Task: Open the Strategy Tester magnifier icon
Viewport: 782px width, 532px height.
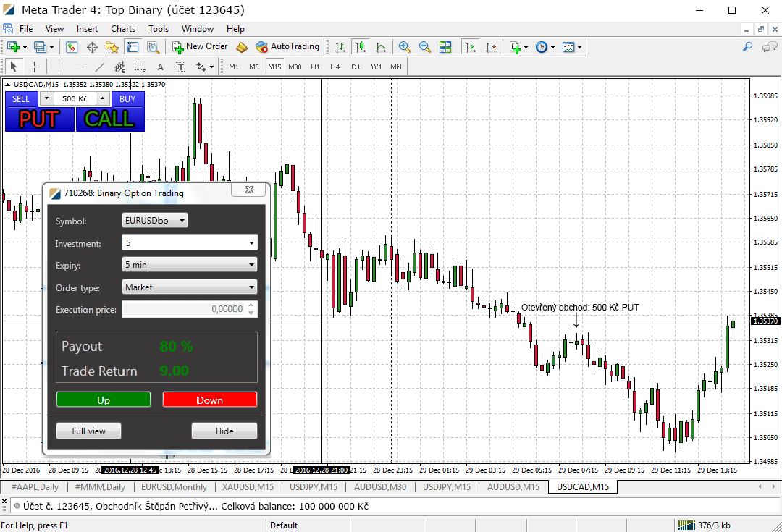Action: (153, 47)
